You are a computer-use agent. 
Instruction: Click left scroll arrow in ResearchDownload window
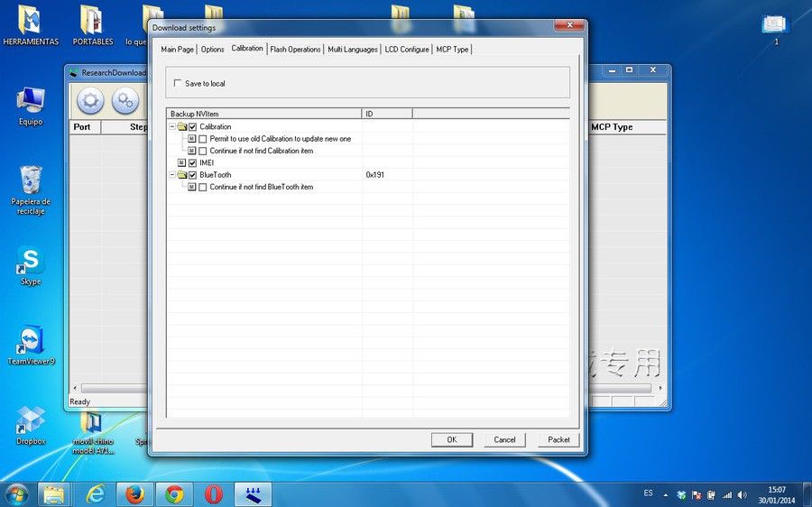click(x=75, y=388)
